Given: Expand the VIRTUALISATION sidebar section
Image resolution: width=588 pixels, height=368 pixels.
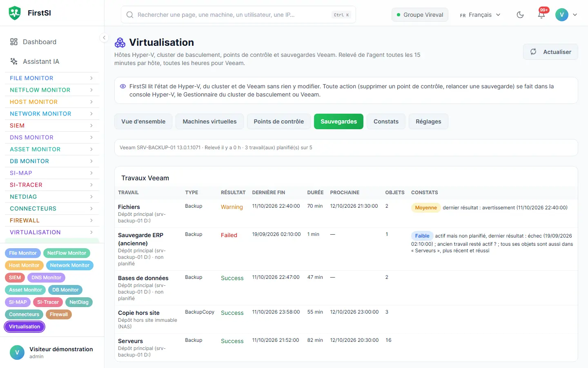Looking at the screenshot, I should pos(52,232).
